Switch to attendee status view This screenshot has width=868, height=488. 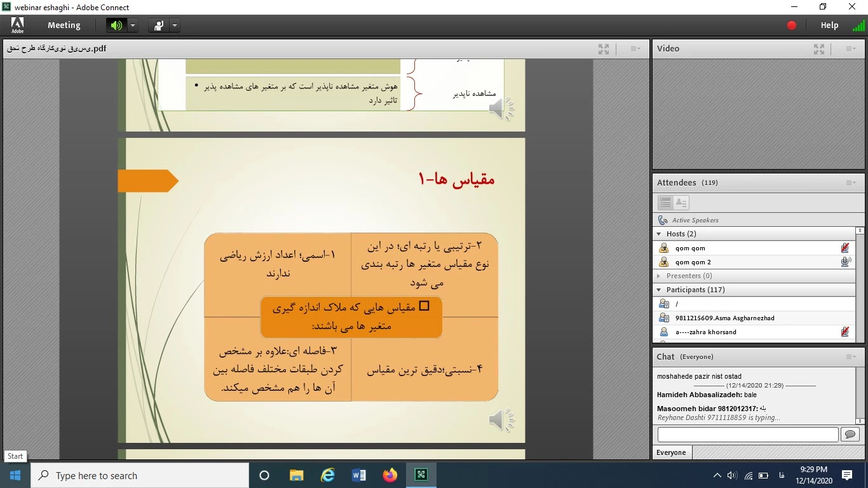click(681, 203)
